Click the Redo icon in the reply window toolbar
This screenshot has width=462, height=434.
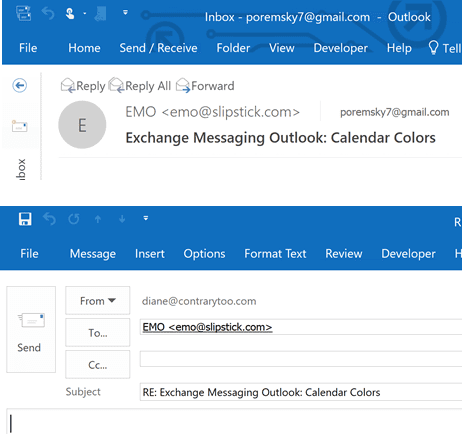click(x=74, y=219)
